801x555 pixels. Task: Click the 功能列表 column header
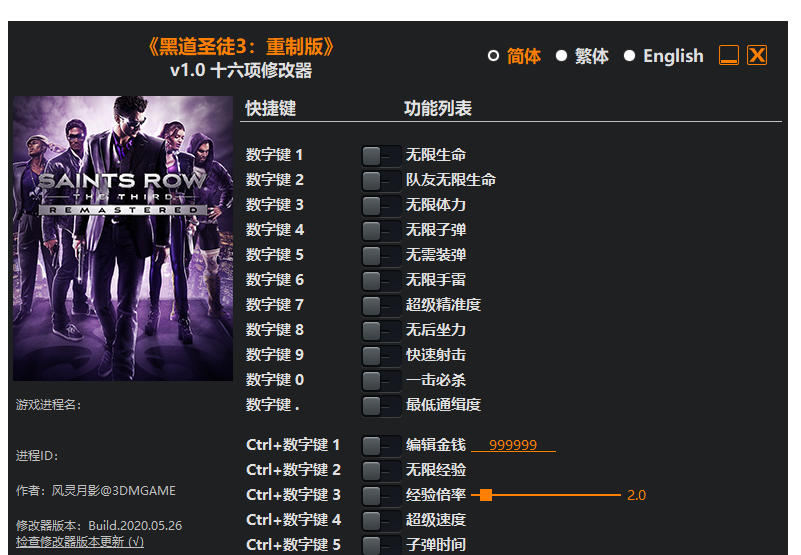438,108
